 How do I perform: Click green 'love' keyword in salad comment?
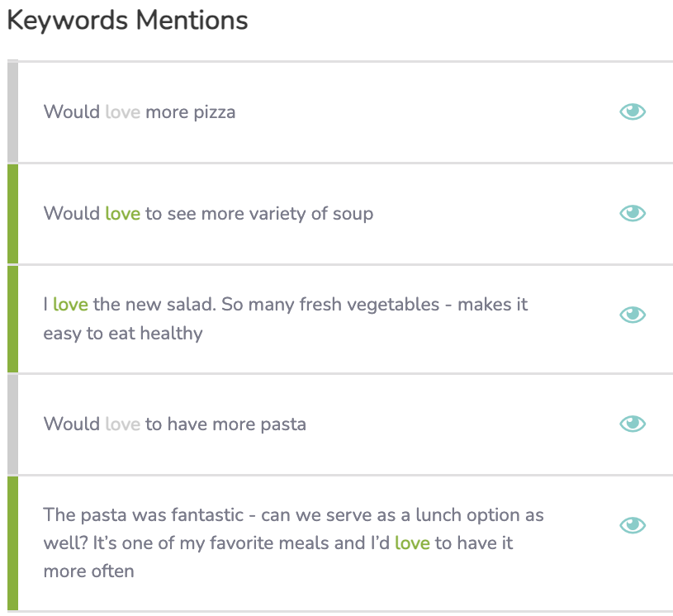click(x=70, y=305)
